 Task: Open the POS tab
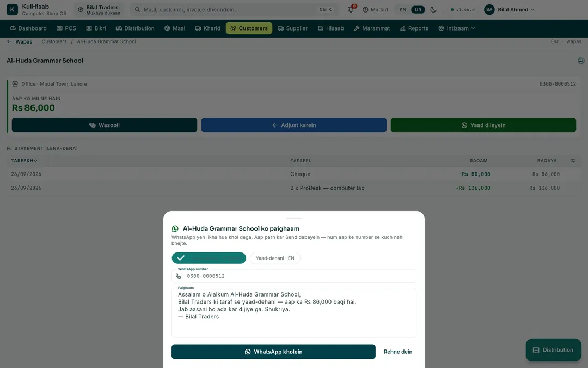66,28
